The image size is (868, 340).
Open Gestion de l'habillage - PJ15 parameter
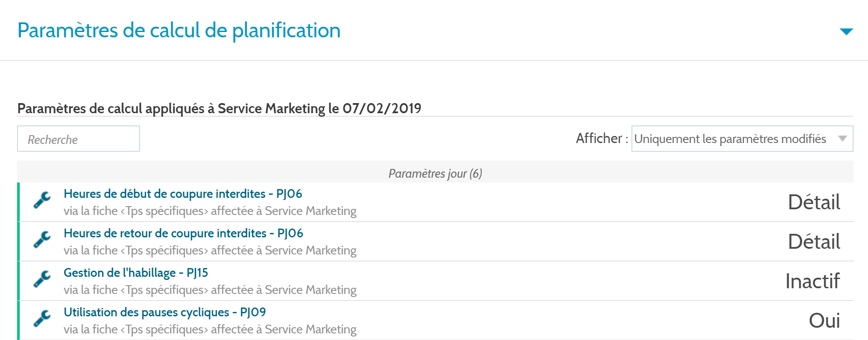click(136, 272)
